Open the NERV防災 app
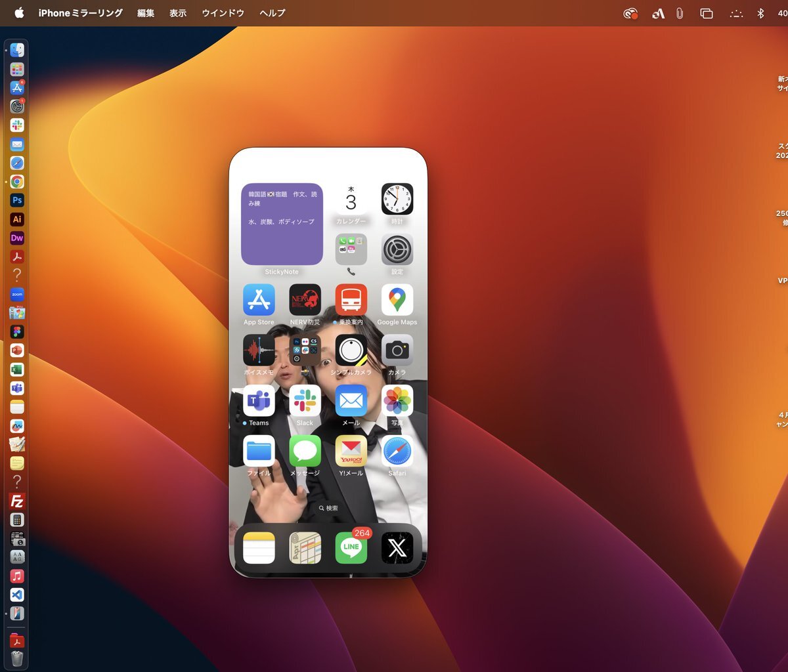 [305, 300]
